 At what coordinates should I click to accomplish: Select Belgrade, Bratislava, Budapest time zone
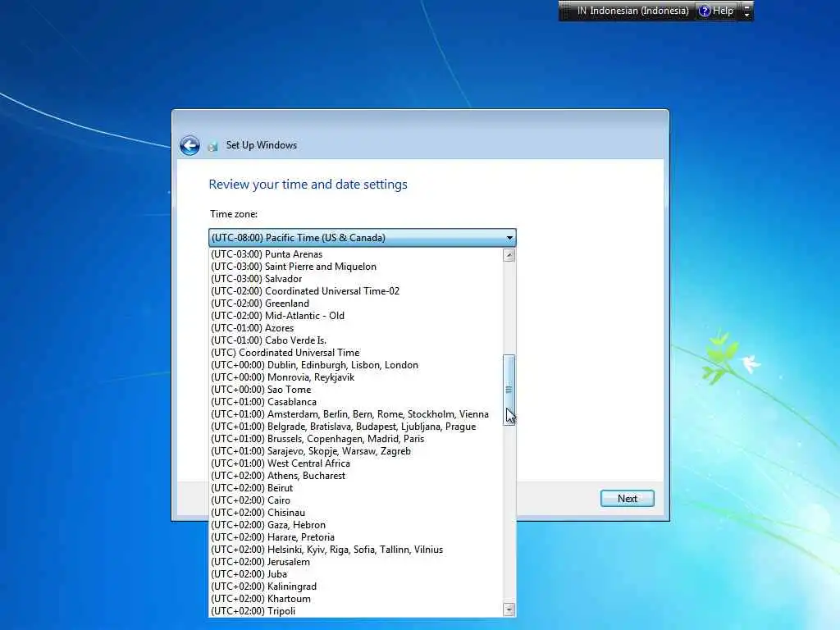click(356, 427)
